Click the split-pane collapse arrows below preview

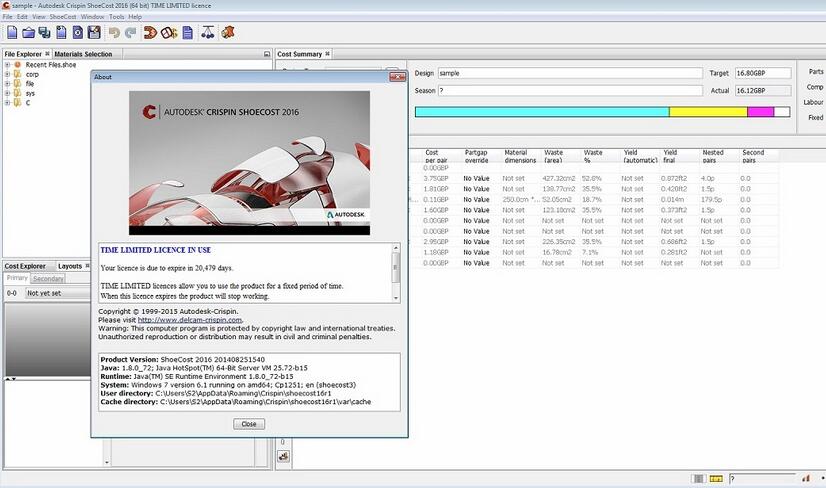[x=11, y=379]
